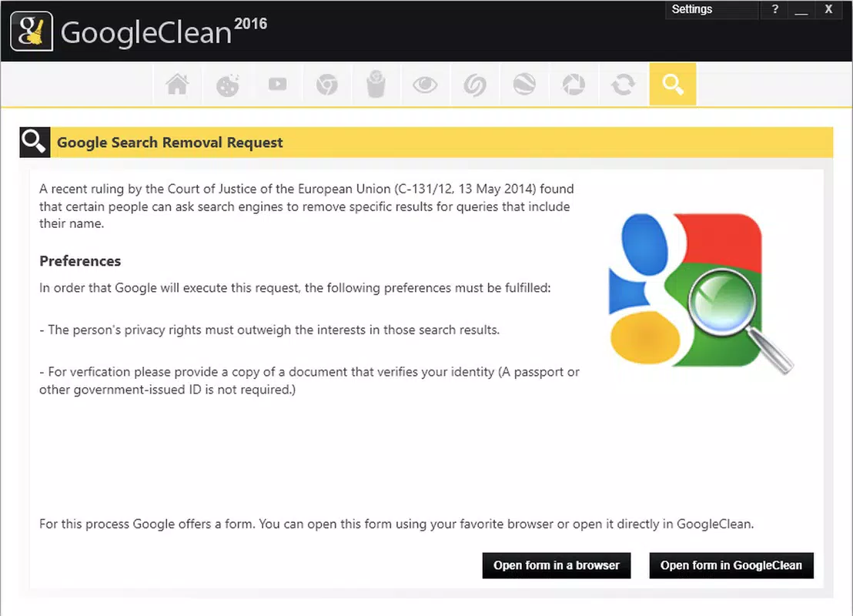The image size is (853, 616).
Task: Click the Preferences heading
Action: pyautogui.click(x=80, y=261)
